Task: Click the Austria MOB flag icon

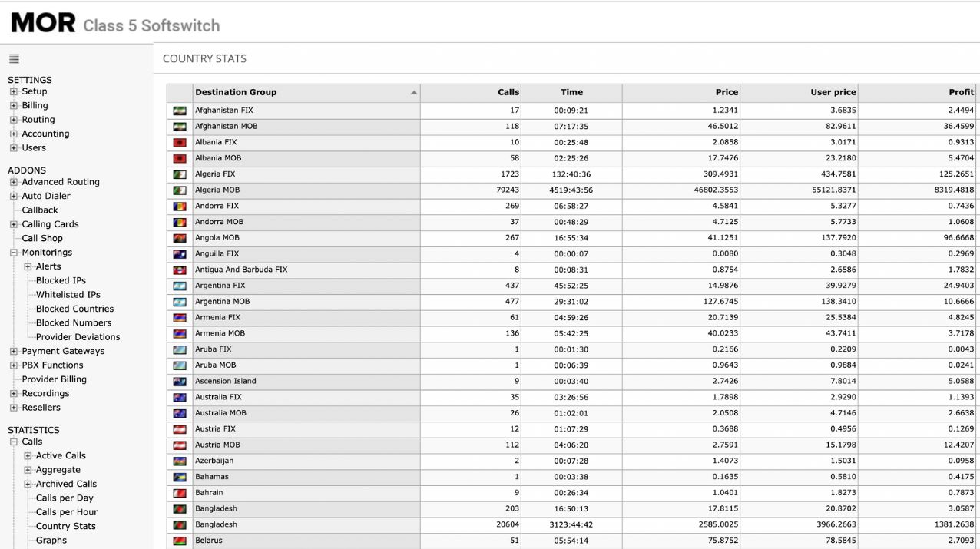Action: (180, 445)
